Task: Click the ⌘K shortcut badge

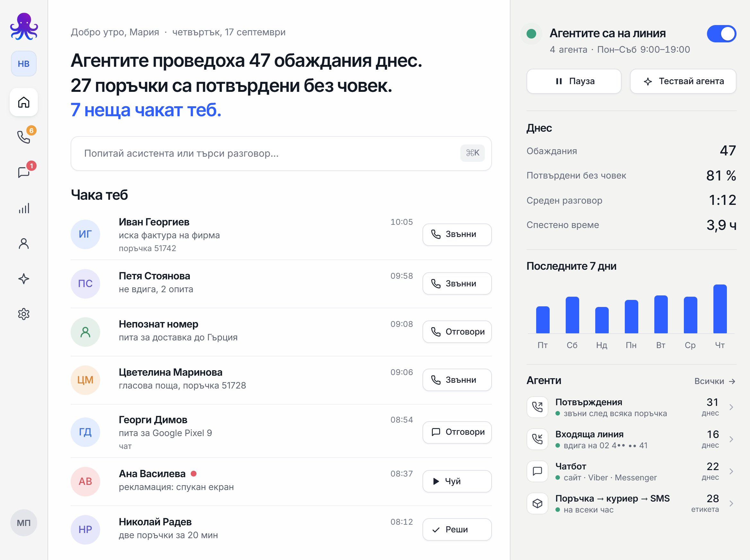Action: click(x=472, y=153)
